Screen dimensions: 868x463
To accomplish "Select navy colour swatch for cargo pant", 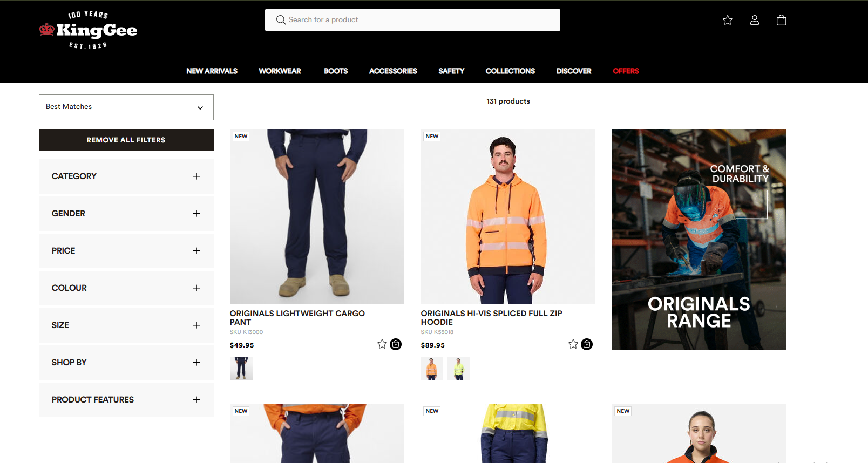I will 241,369.
